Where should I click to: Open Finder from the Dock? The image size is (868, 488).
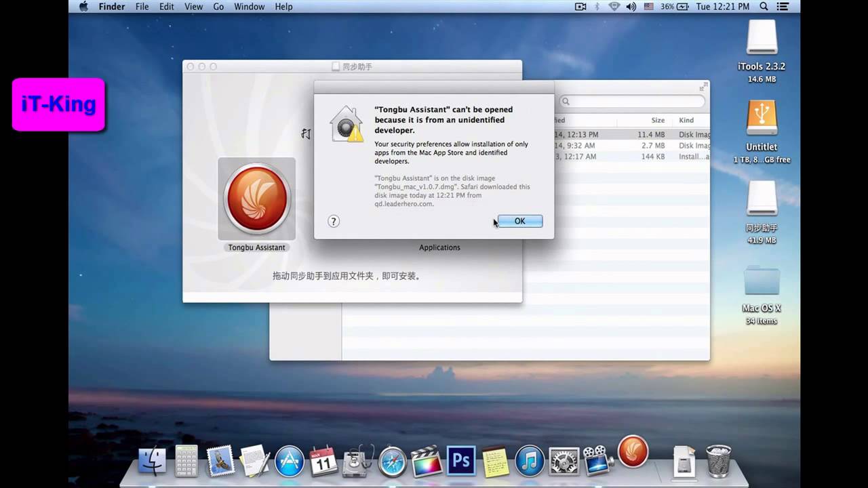click(152, 462)
